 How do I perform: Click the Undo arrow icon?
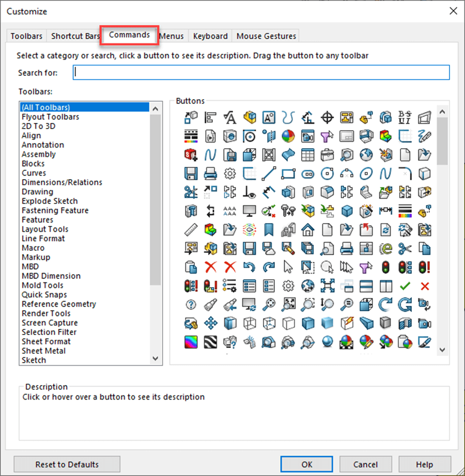(x=250, y=266)
